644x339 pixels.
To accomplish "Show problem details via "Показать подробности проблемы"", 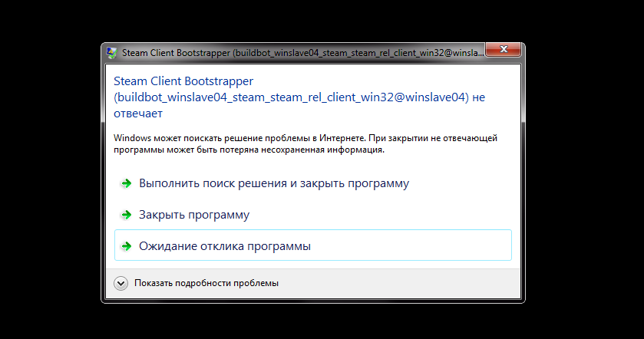I will tap(206, 283).
